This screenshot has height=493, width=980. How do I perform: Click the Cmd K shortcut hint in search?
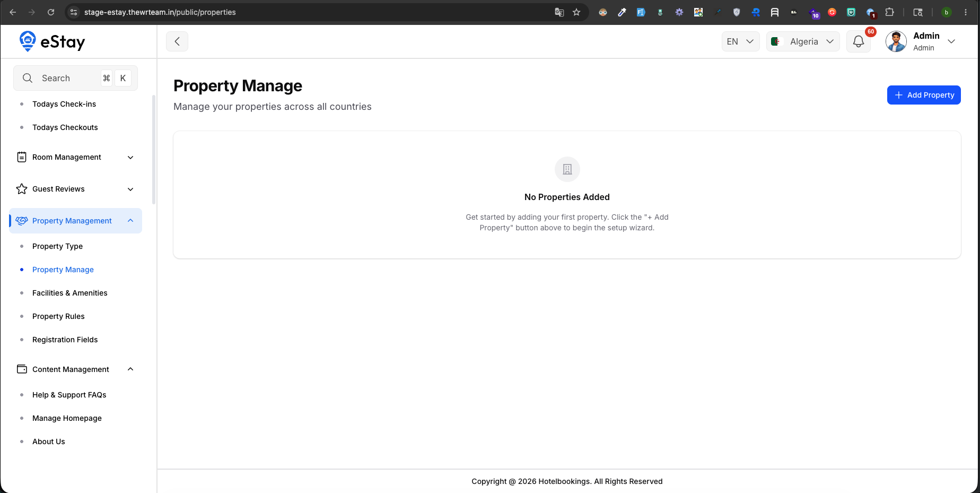[115, 78]
